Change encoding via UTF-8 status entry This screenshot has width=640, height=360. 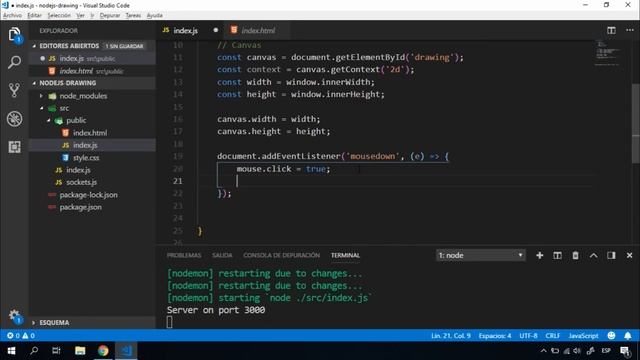pos(528,336)
